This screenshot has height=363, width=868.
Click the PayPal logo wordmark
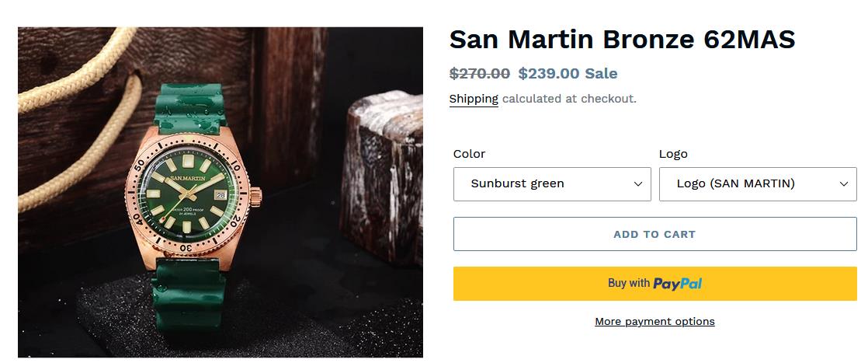[677, 284]
